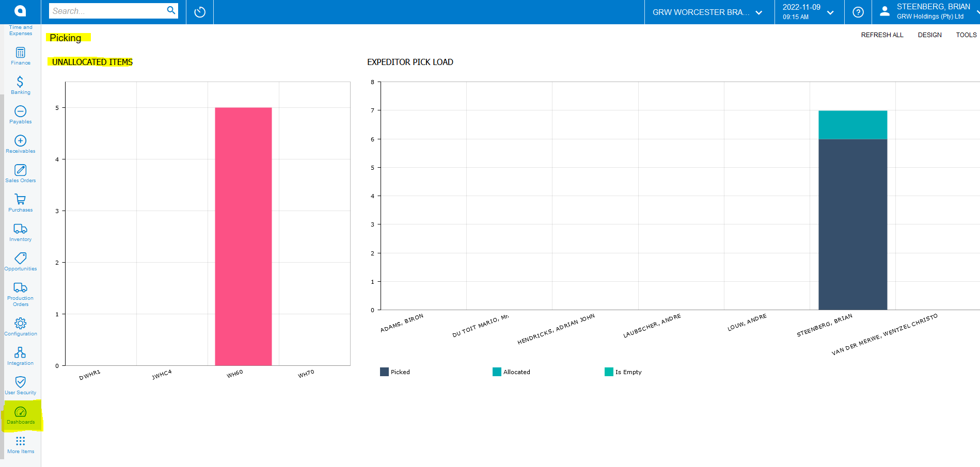Open Receivables in the sidebar
The width and height of the screenshot is (980, 467).
pos(20,144)
